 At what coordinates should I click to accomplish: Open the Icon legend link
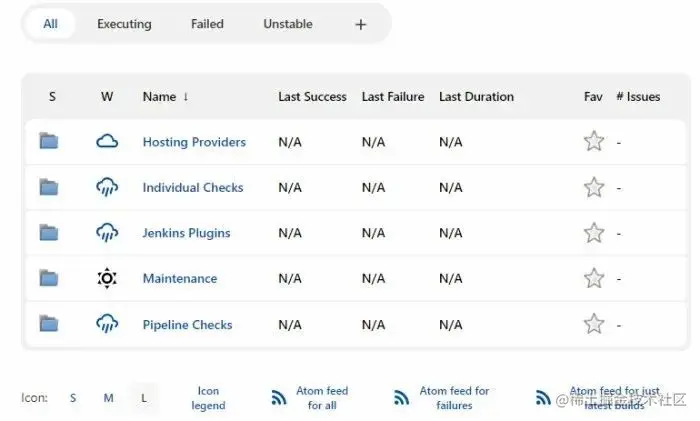208,398
